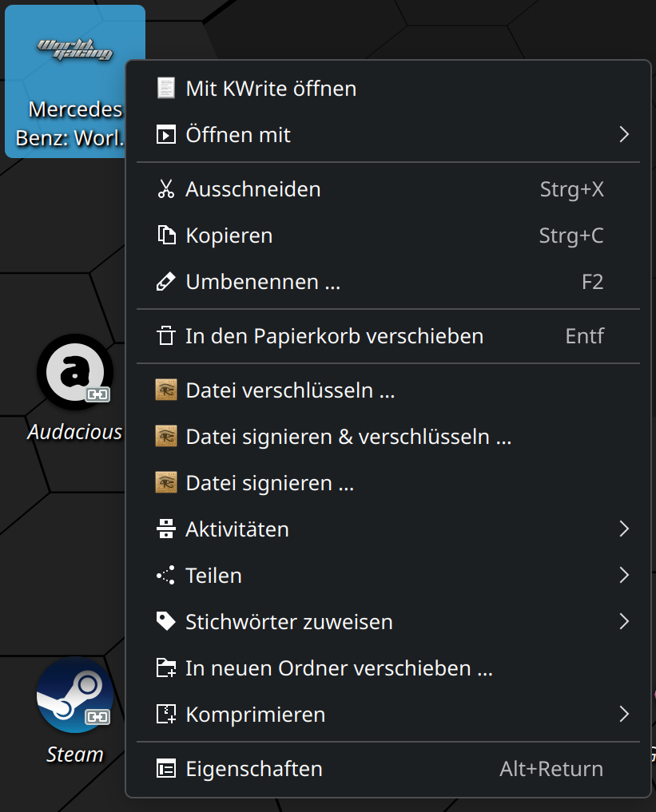Click the pencil icon beside Umbenennen
This screenshot has width=656, height=812.
pyautogui.click(x=166, y=282)
